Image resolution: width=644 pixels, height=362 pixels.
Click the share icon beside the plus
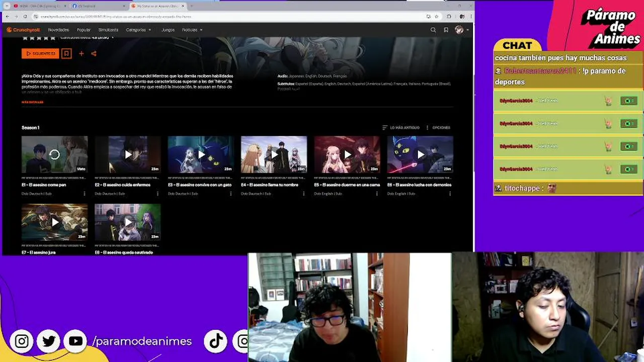[94, 53]
